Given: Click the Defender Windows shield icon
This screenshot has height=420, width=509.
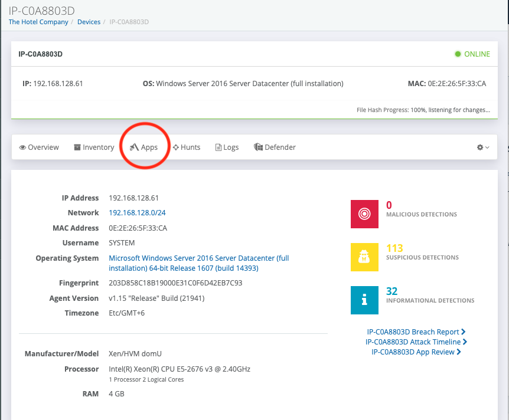Looking at the screenshot, I should 258,147.
